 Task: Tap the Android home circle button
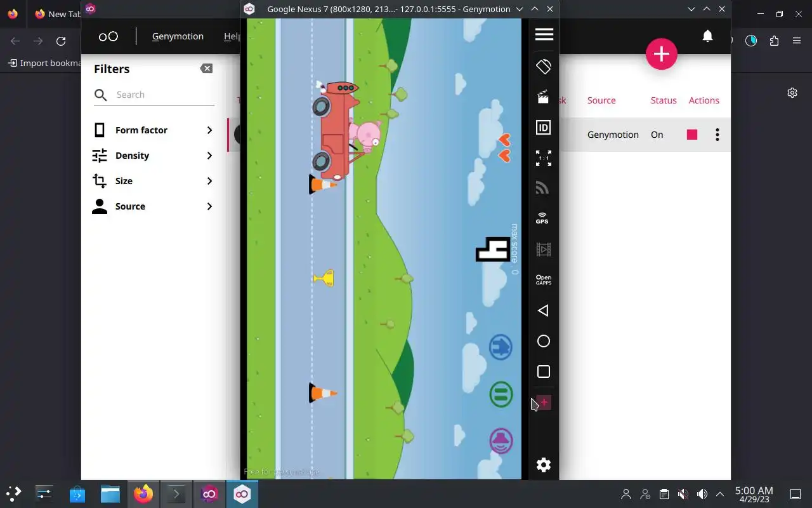544,341
